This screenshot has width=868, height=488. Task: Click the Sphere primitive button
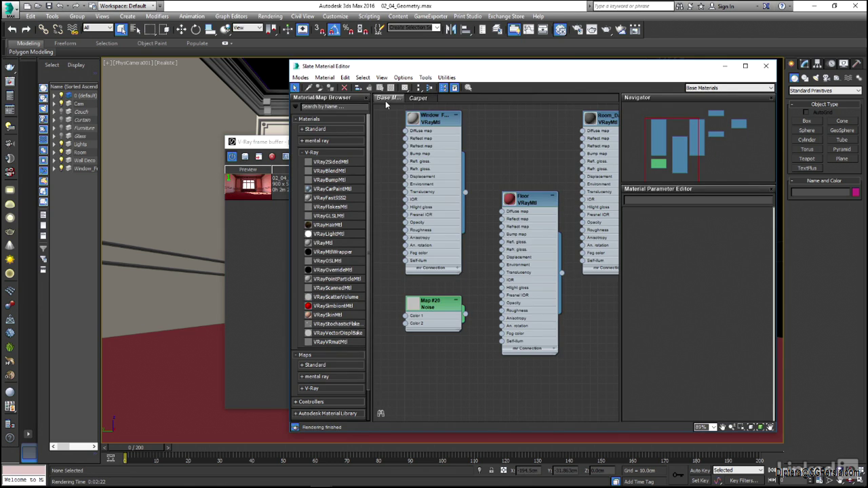[x=807, y=130]
